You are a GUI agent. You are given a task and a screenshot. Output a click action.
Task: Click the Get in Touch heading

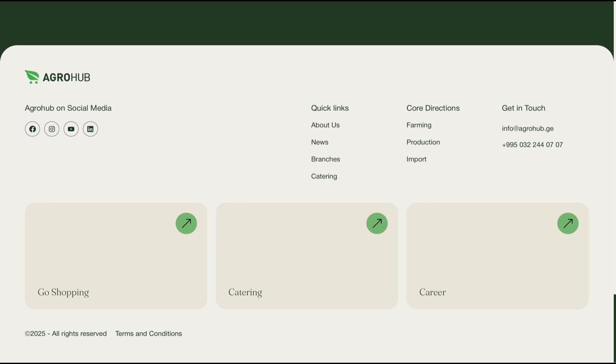coord(523,108)
